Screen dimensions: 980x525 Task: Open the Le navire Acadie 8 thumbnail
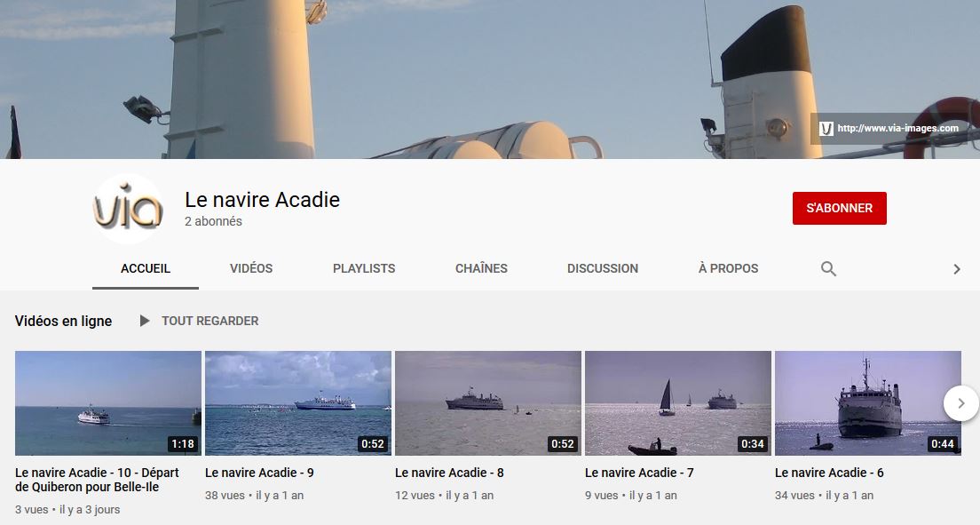[x=488, y=403]
